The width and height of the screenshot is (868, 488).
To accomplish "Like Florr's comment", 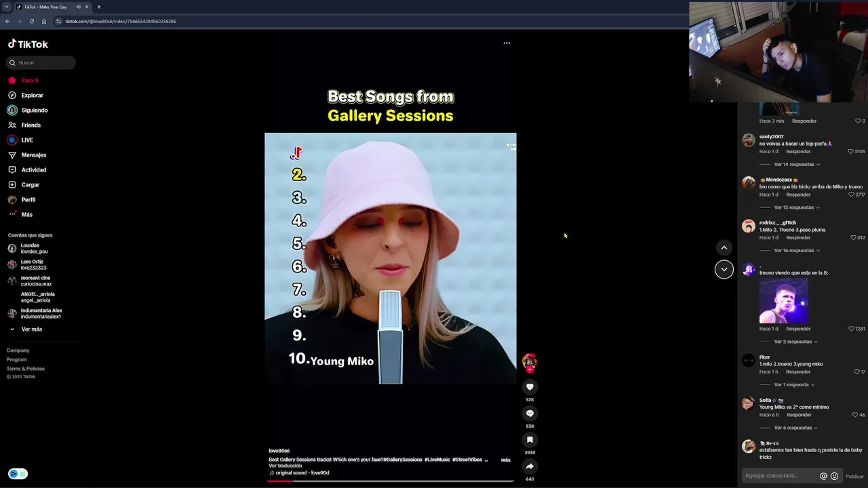I will [856, 372].
